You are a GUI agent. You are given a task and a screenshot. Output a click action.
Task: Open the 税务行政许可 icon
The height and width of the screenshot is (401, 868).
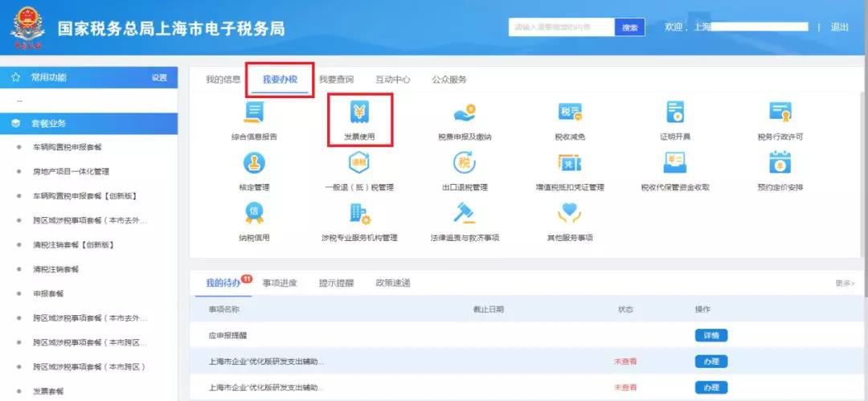pyautogui.click(x=780, y=113)
